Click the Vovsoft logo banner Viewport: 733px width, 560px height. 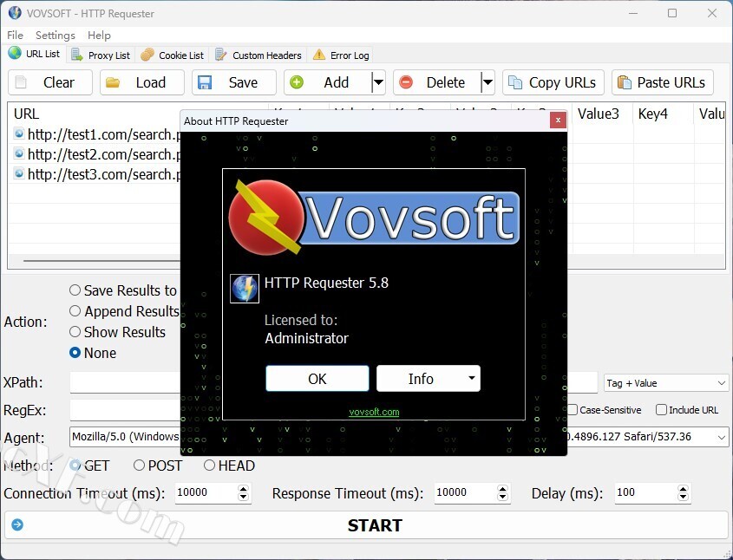point(374,218)
